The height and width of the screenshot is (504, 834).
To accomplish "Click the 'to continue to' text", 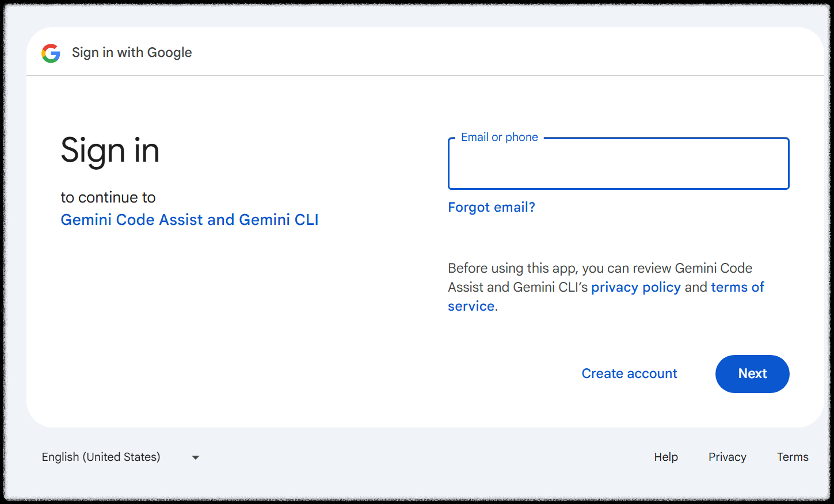I will point(108,197).
